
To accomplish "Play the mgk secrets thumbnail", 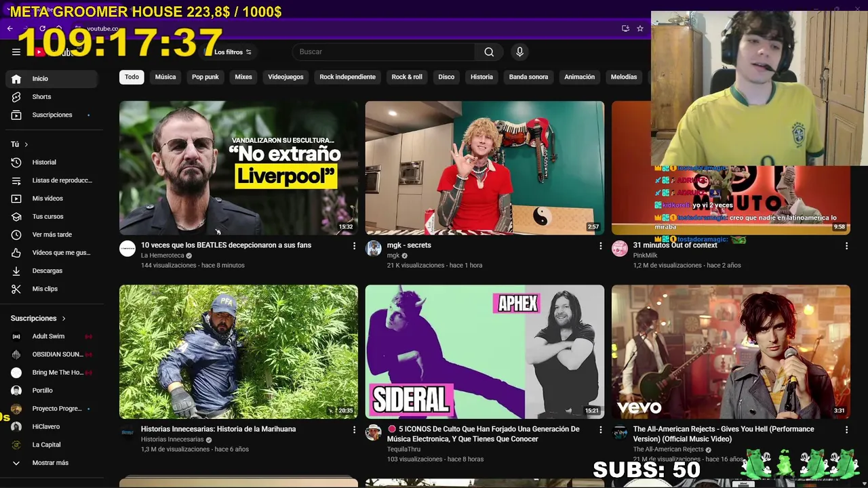I will coord(485,168).
